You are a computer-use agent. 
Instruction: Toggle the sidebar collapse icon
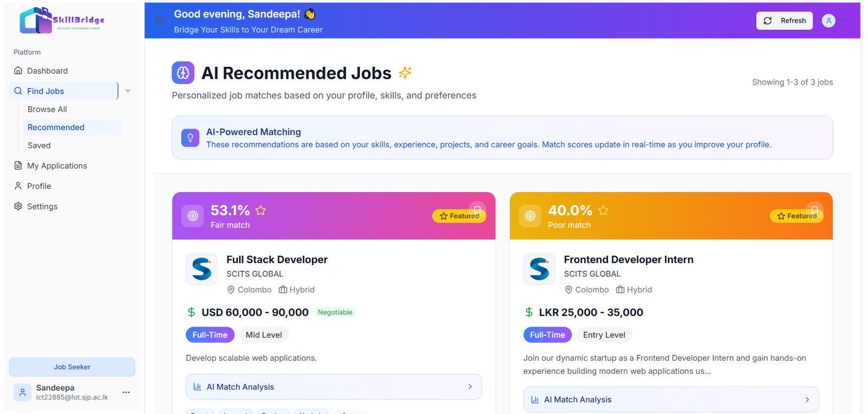[x=159, y=21]
